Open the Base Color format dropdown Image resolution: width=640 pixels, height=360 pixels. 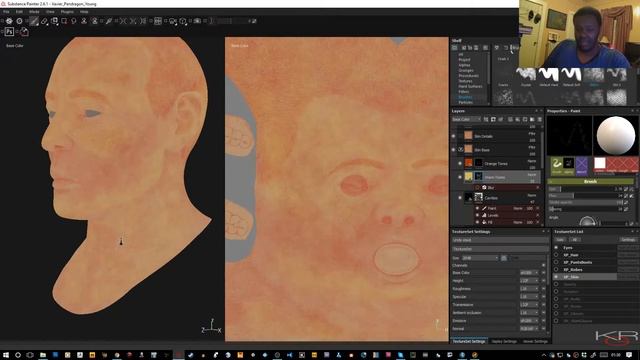529,273
